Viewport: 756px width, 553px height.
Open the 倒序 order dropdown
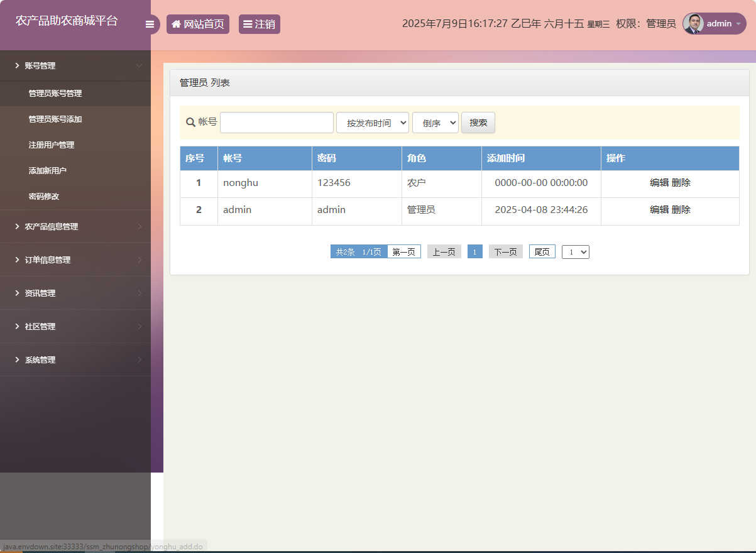(x=435, y=122)
